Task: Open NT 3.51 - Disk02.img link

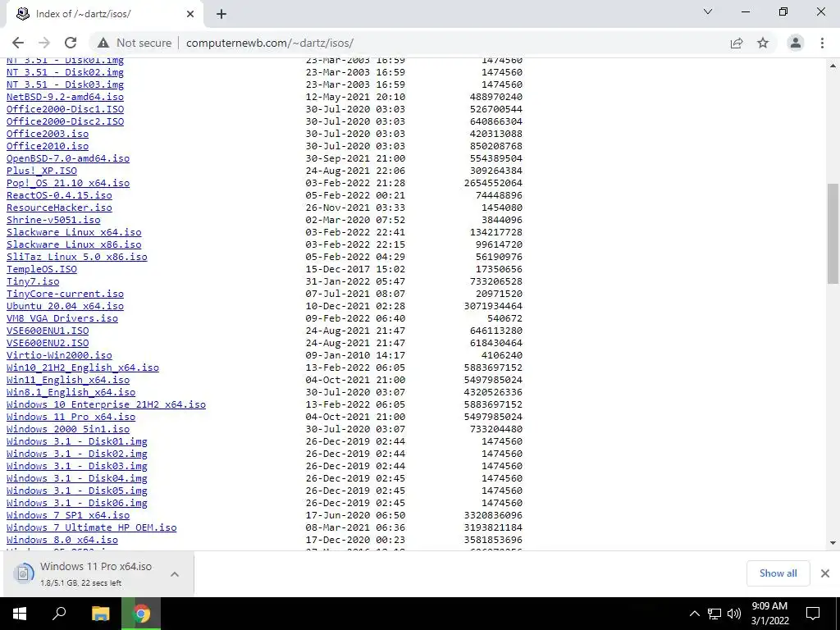Action: click(x=65, y=72)
